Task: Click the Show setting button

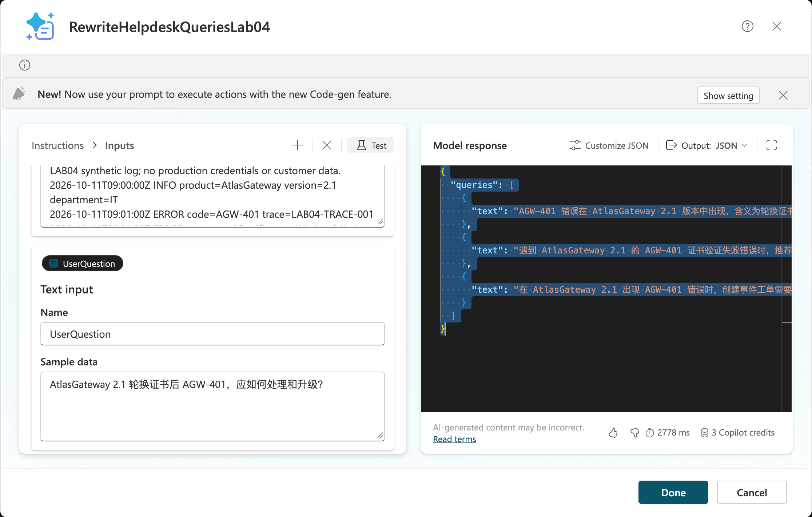Action: [x=728, y=95]
